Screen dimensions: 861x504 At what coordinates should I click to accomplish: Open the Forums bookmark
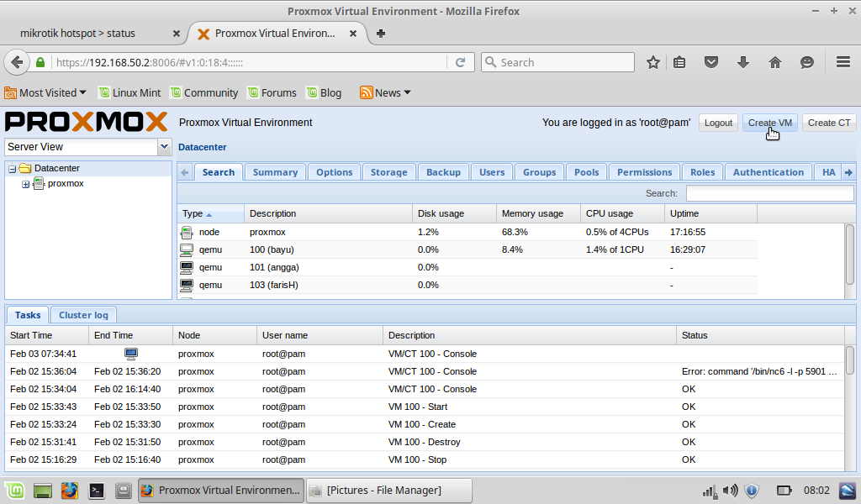[272, 92]
